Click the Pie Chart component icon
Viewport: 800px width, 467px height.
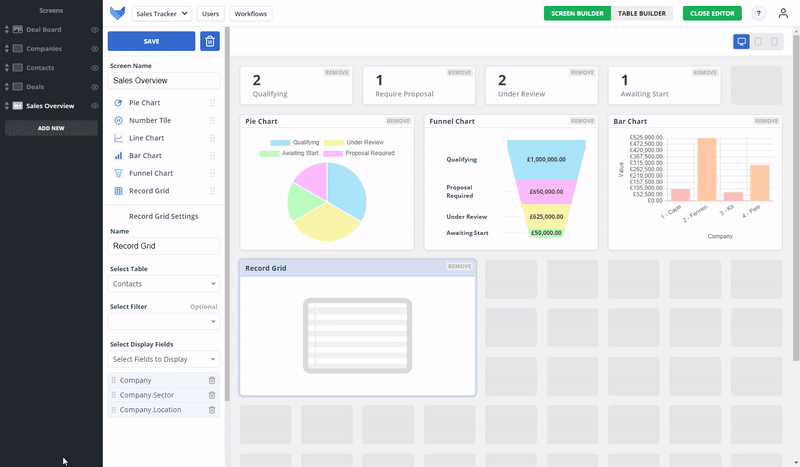pos(118,103)
